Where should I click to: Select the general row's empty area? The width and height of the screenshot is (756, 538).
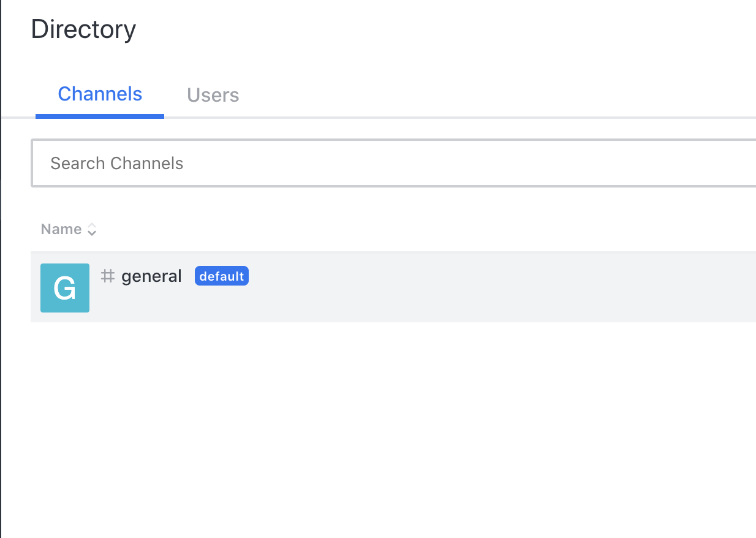click(490, 287)
